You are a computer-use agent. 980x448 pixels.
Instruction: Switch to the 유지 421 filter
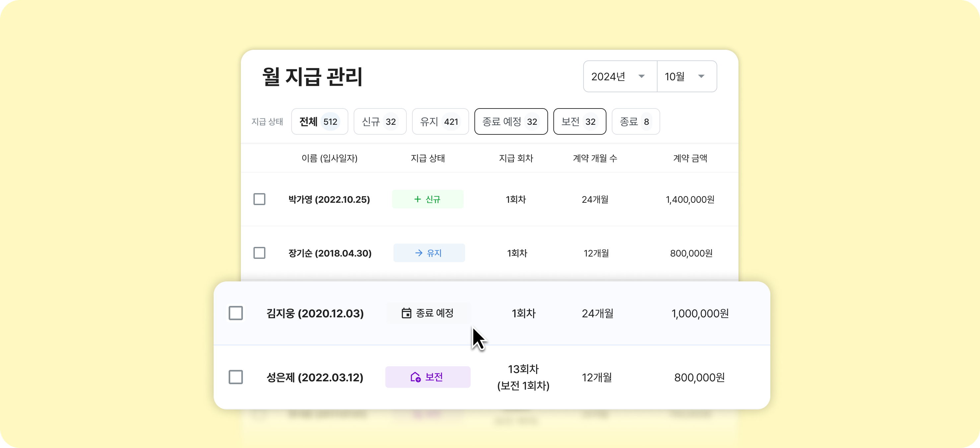(x=440, y=121)
